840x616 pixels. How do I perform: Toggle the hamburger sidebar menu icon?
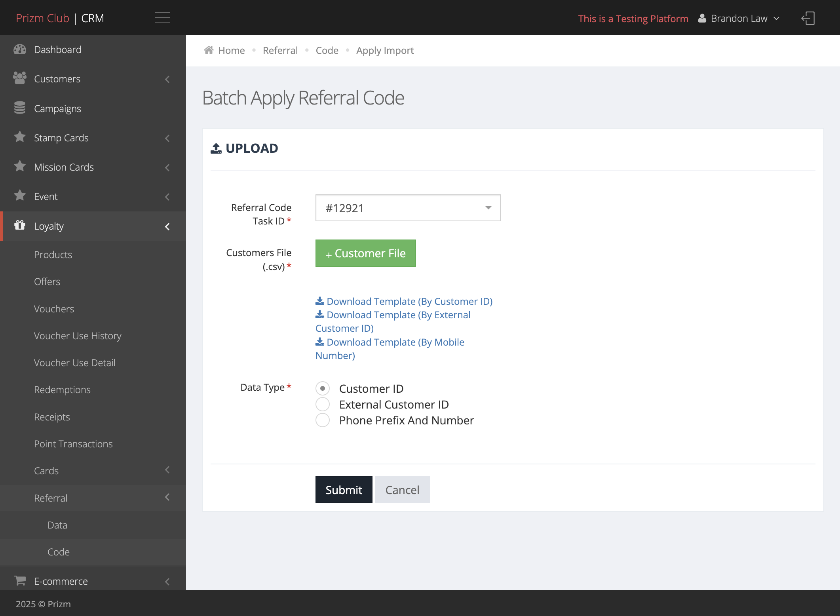pos(163,17)
